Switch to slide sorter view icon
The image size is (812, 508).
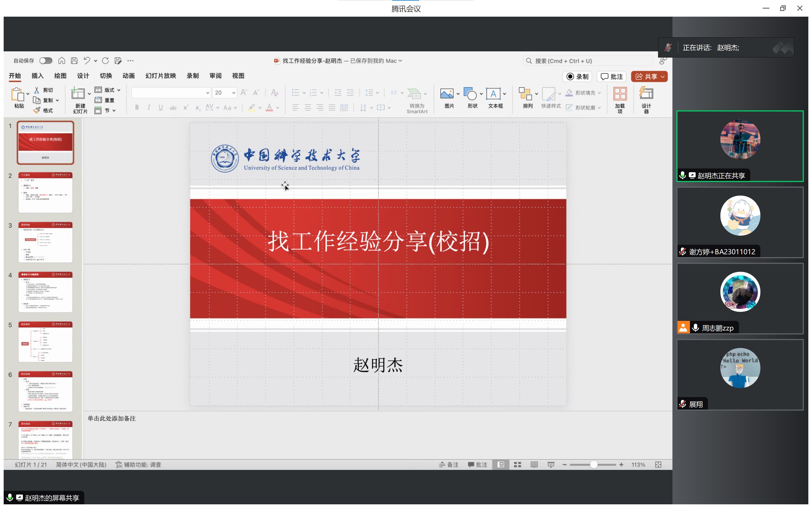tap(517, 465)
